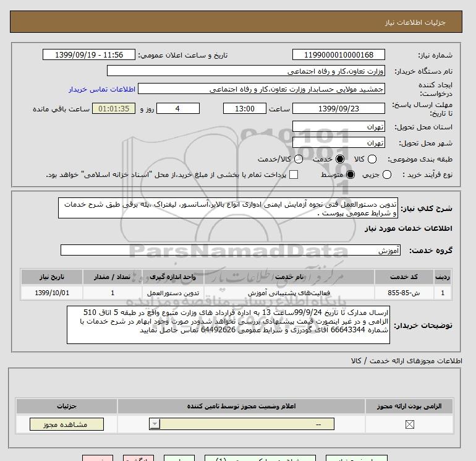The image size is (476, 461).
Task: Select the کالا/خدمت radio button
Action: pyautogui.click(x=299, y=159)
